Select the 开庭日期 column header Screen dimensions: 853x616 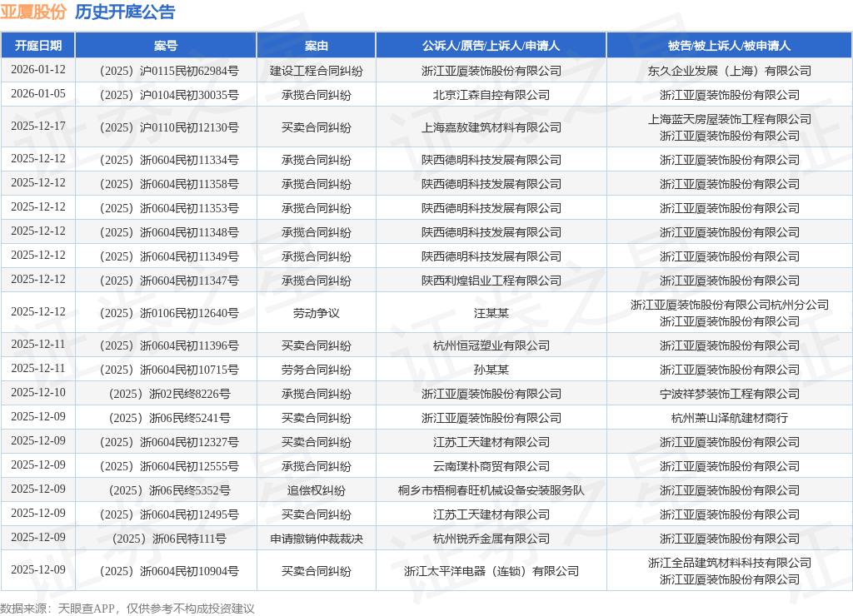click(38, 46)
